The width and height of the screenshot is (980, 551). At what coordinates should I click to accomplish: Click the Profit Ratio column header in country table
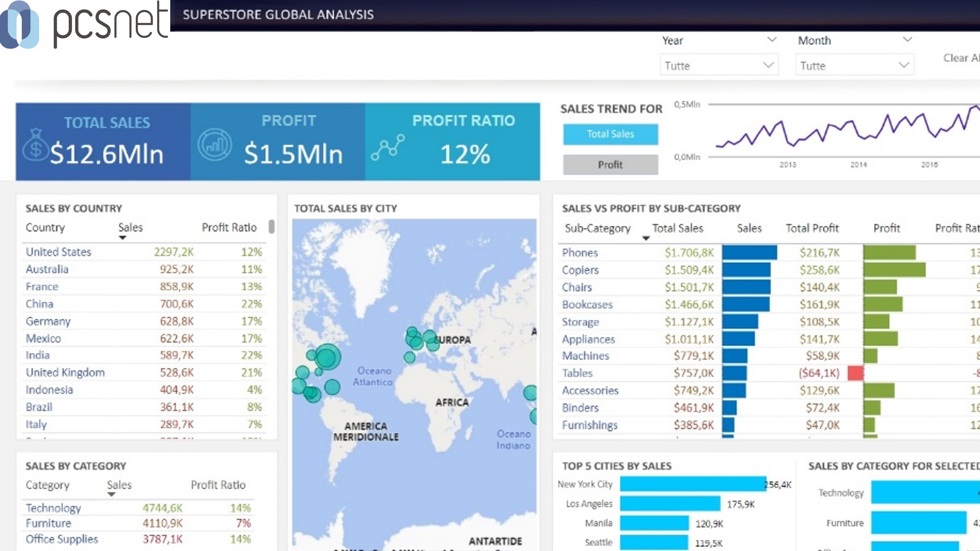pyautogui.click(x=229, y=228)
